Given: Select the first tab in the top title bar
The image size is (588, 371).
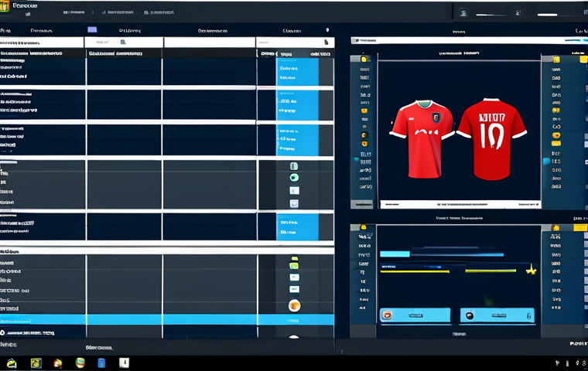Looking at the screenshot, I should (74, 12).
